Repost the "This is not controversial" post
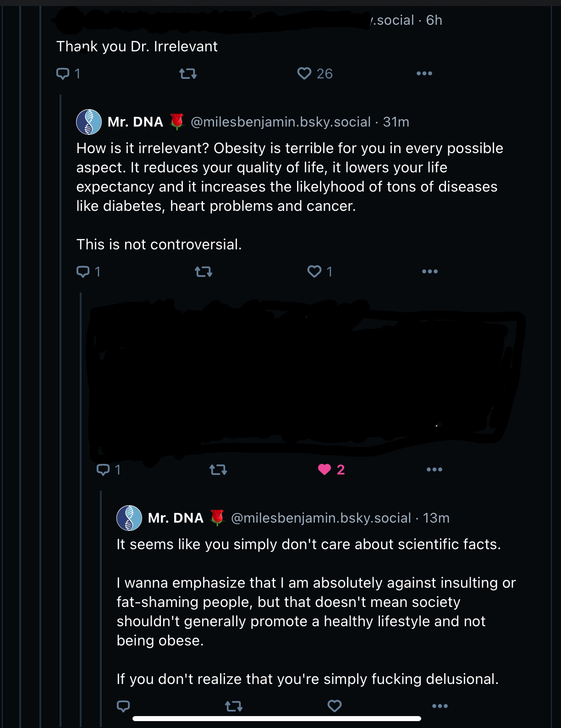The image size is (561, 728). click(203, 272)
